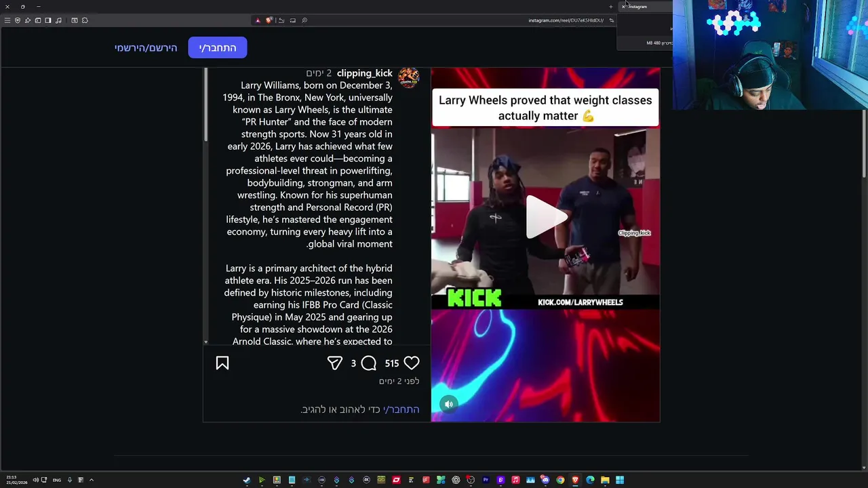Click the caption panel down arrow

pos(205,342)
